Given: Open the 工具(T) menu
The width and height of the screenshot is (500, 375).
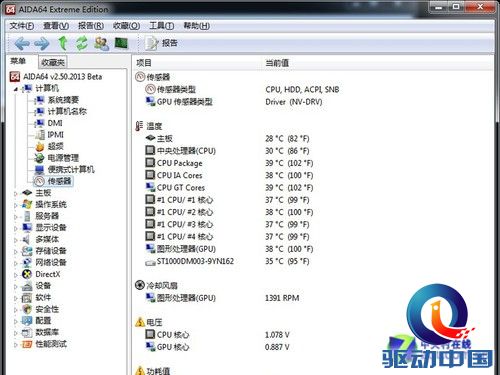Looking at the screenshot, I should click(161, 26).
